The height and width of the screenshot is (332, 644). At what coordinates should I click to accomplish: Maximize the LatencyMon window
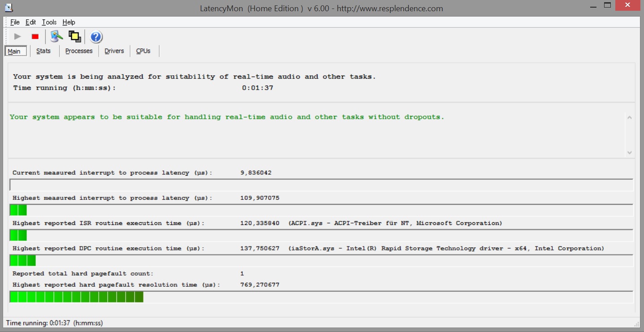point(608,6)
